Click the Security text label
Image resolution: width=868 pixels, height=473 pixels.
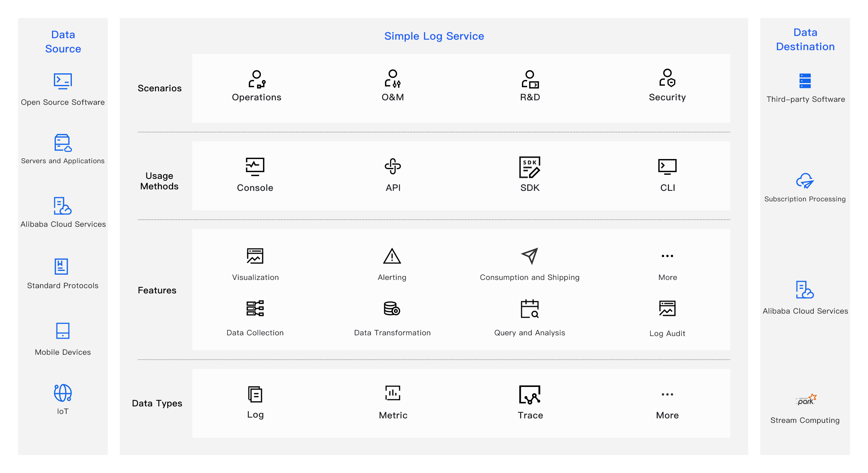[x=667, y=98]
